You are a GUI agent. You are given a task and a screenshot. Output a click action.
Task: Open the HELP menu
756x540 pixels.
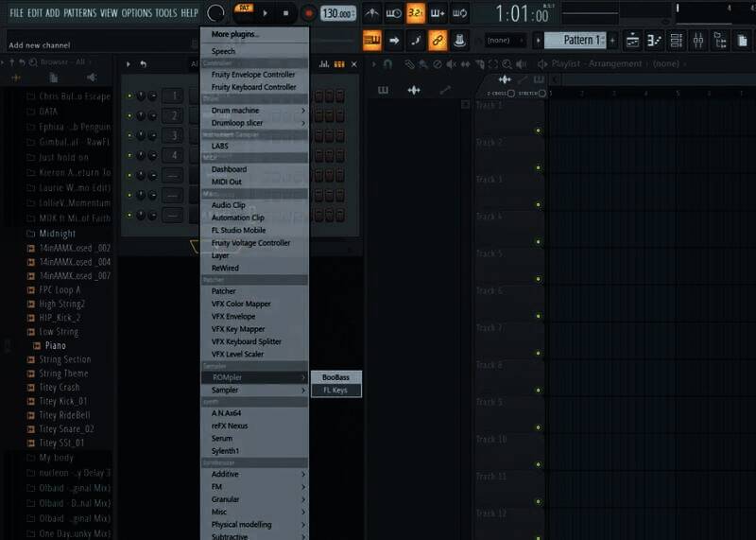190,13
